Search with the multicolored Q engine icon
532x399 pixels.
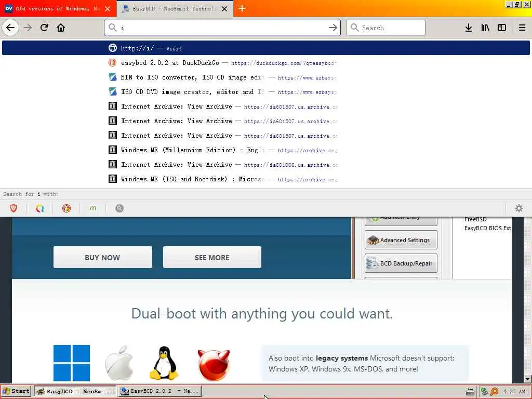(39, 208)
